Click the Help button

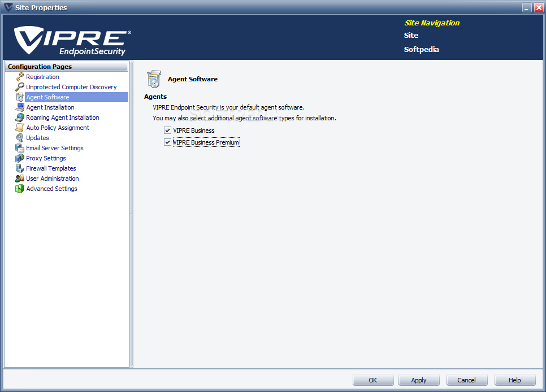coord(515,380)
